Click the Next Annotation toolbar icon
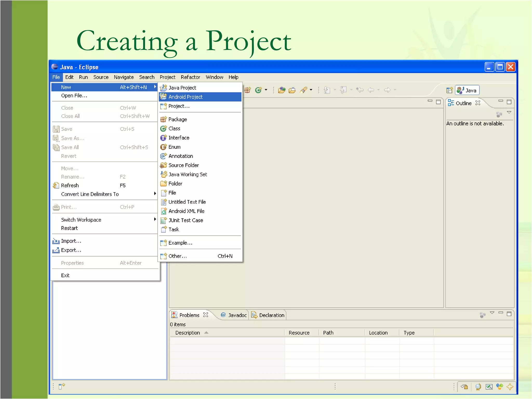Viewport: 532px width, 399px height. tap(327, 90)
